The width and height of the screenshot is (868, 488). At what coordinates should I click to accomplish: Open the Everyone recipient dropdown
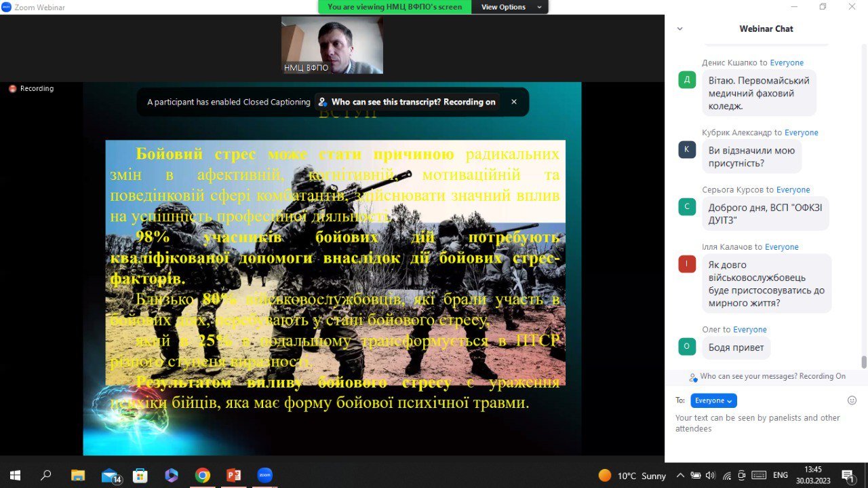point(713,400)
